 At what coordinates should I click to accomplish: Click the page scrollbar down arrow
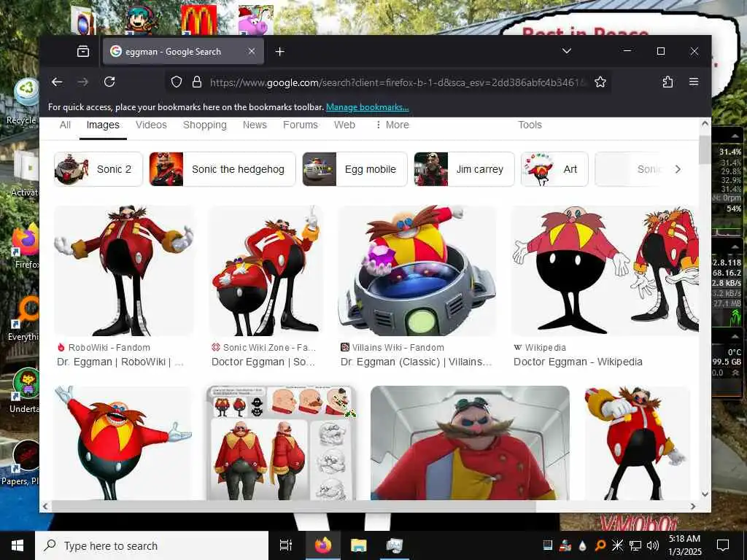tap(705, 494)
